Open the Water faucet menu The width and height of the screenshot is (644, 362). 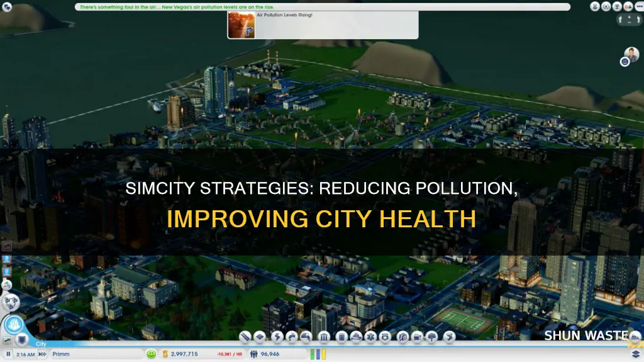click(x=291, y=337)
